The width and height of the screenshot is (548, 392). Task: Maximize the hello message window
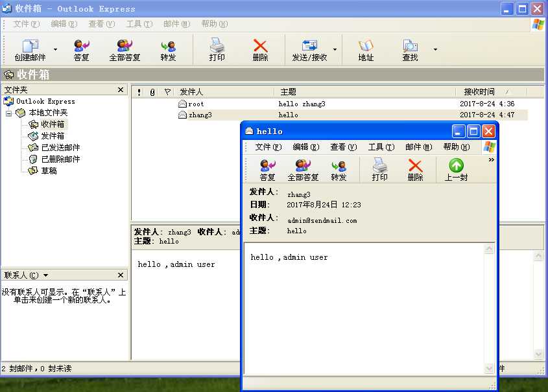(473, 132)
